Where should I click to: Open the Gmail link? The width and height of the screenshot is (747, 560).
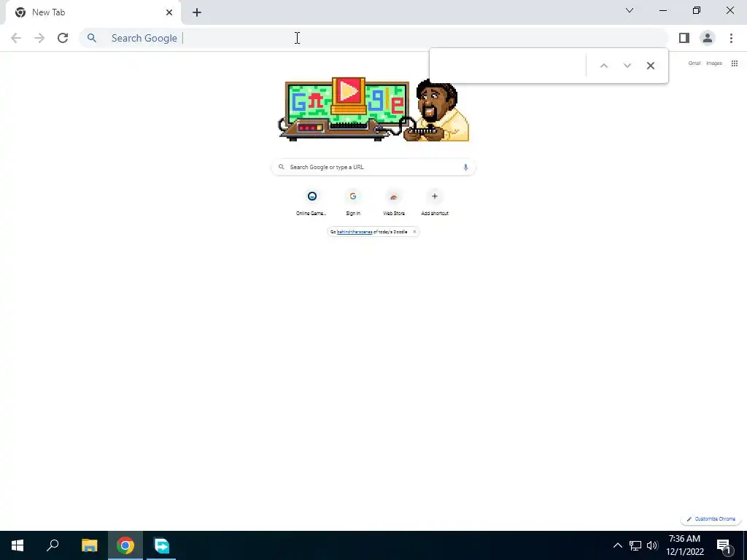tap(694, 63)
